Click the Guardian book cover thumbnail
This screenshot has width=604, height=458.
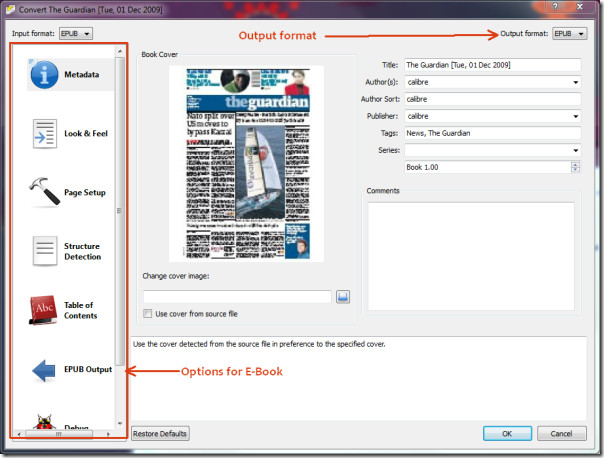tap(247, 164)
